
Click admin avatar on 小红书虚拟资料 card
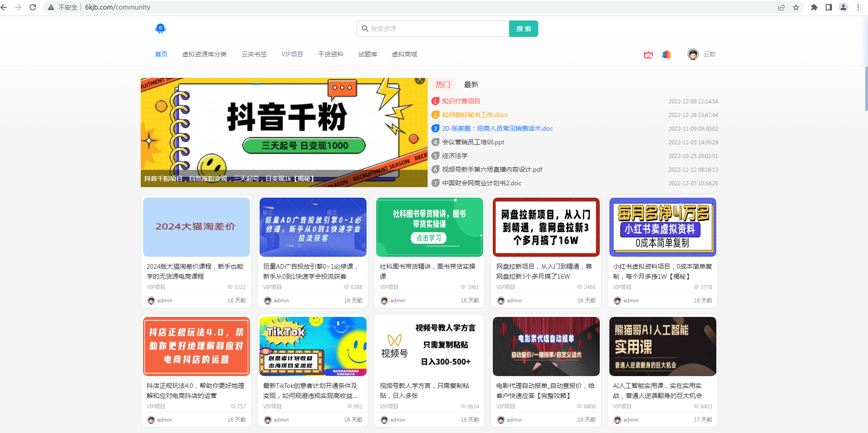[618, 301]
